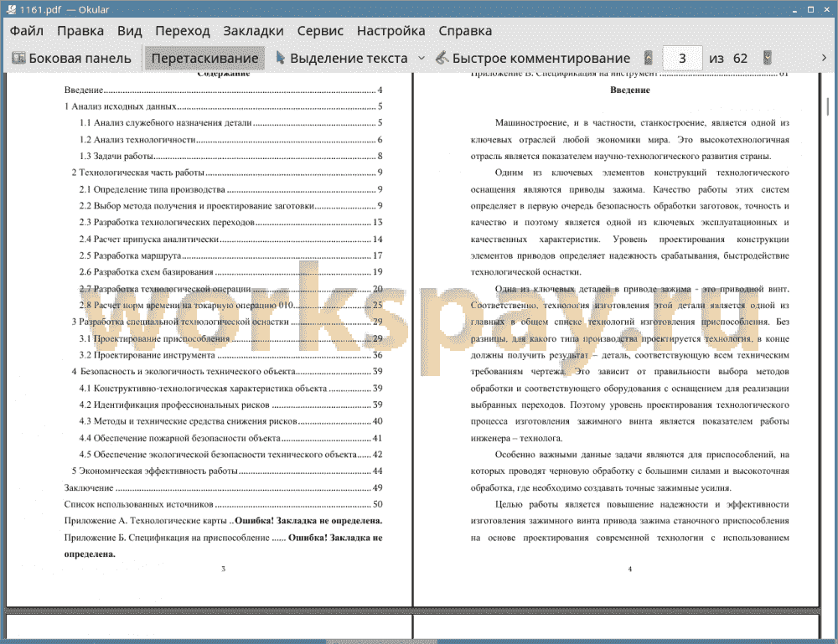
Task: Expand the selection tool dropdown arrow
Action: coord(422,59)
